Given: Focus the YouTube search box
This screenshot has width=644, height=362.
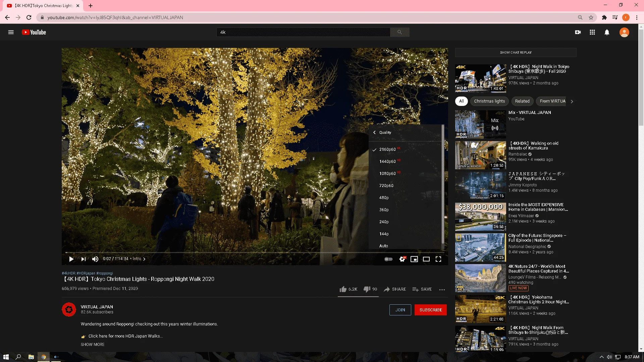Looking at the screenshot, I should [303, 32].
